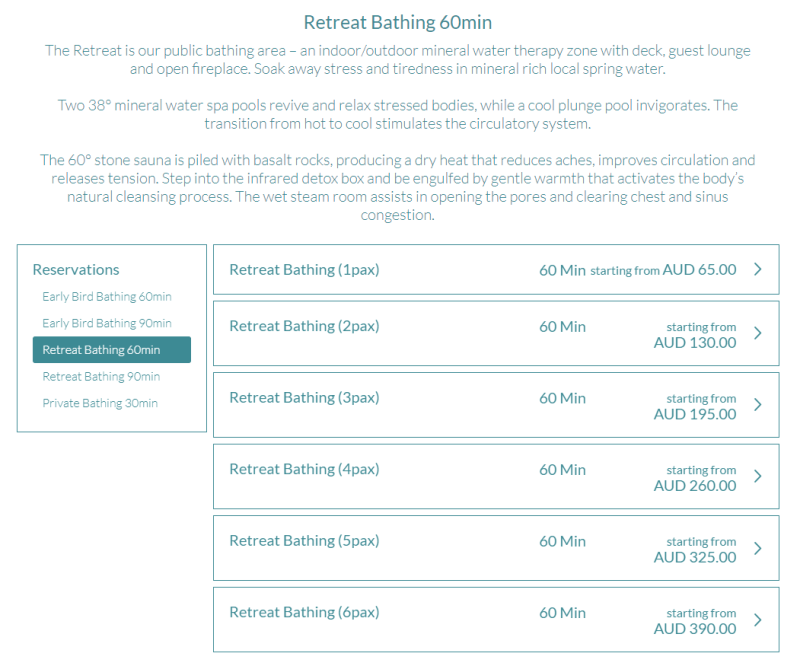Viewport: 800px width, 666px height.
Task: Click the AUD 65.00 starting price
Action: tap(699, 269)
